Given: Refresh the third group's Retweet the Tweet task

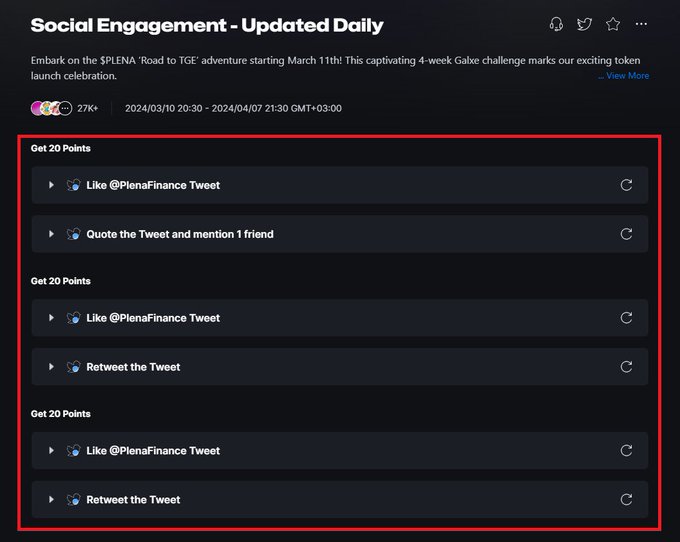Looking at the screenshot, I should (626, 500).
